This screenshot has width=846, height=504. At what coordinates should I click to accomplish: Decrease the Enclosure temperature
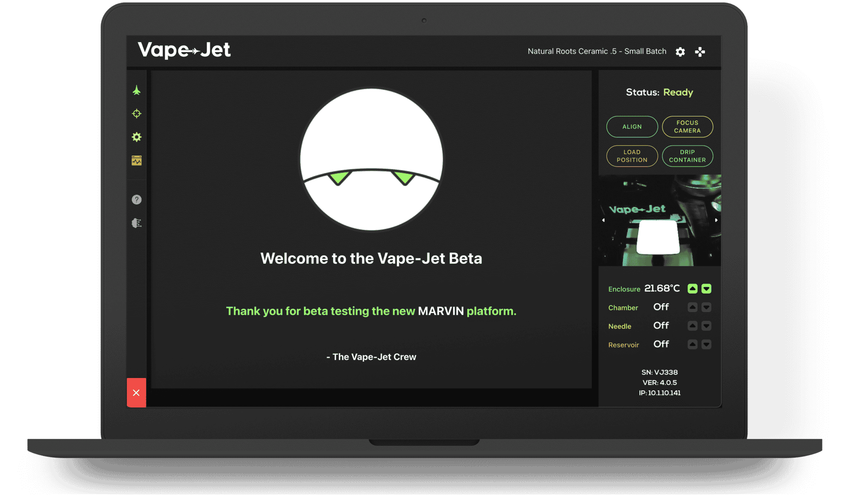706,289
